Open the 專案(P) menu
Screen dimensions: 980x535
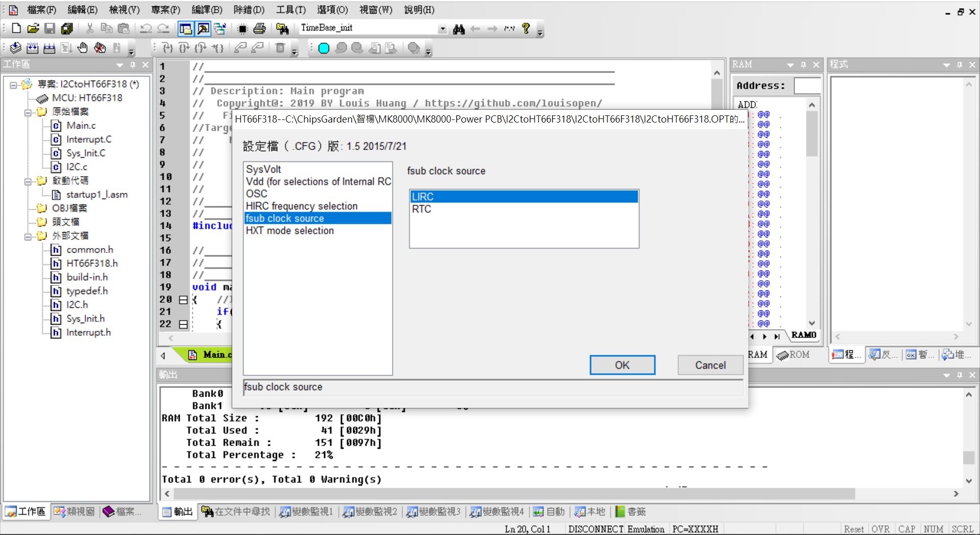click(x=165, y=10)
